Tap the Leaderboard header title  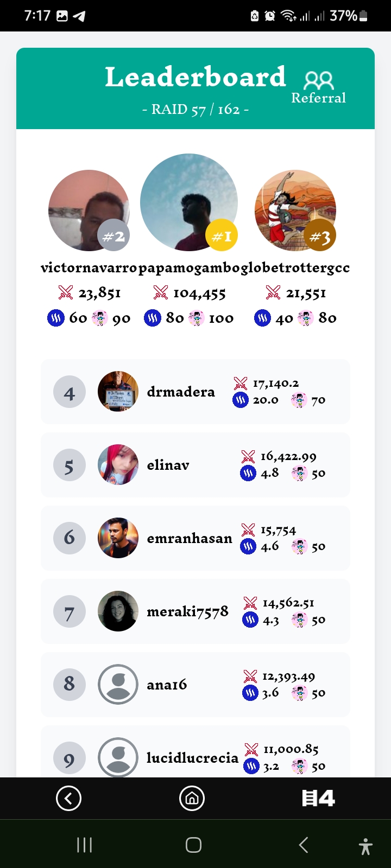click(x=195, y=76)
